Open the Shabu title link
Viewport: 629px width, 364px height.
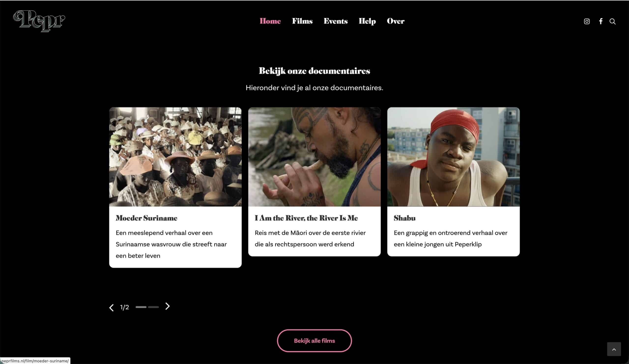(x=405, y=218)
